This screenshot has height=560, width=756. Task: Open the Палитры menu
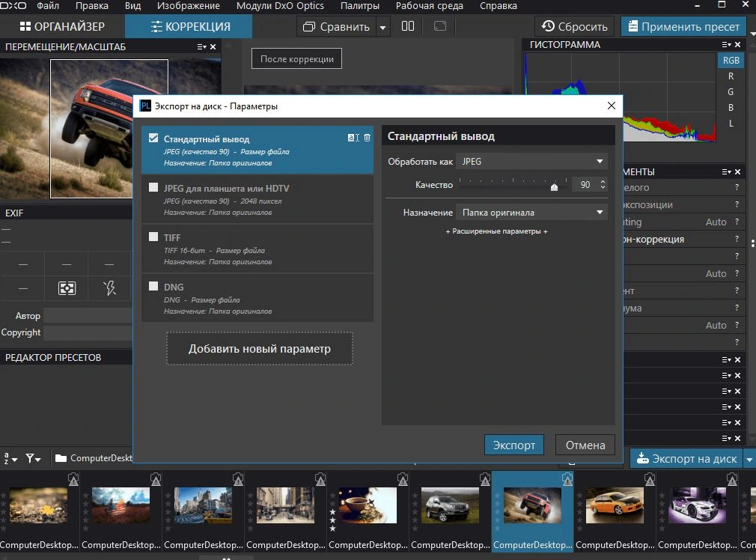tap(360, 6)
